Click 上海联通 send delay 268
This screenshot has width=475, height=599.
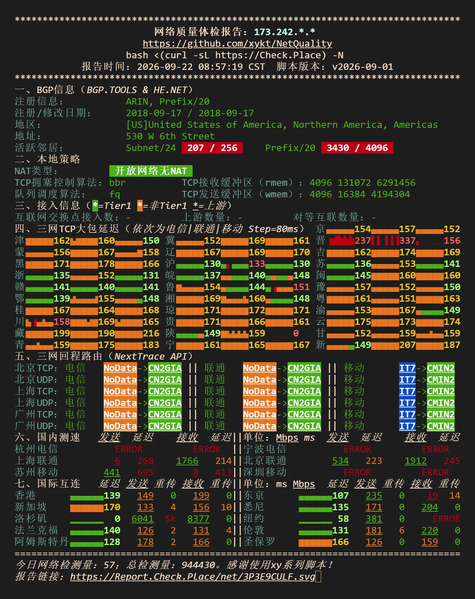[x=145, y=461]
